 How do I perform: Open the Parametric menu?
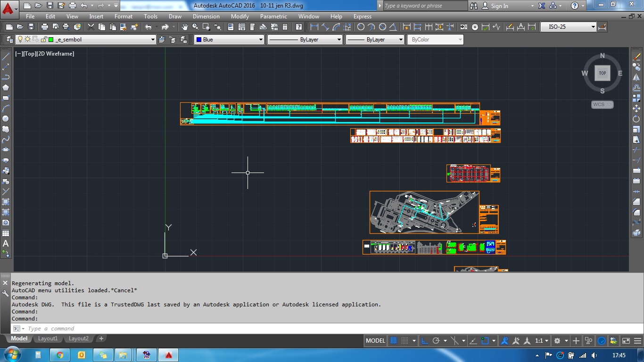point(273,16)
